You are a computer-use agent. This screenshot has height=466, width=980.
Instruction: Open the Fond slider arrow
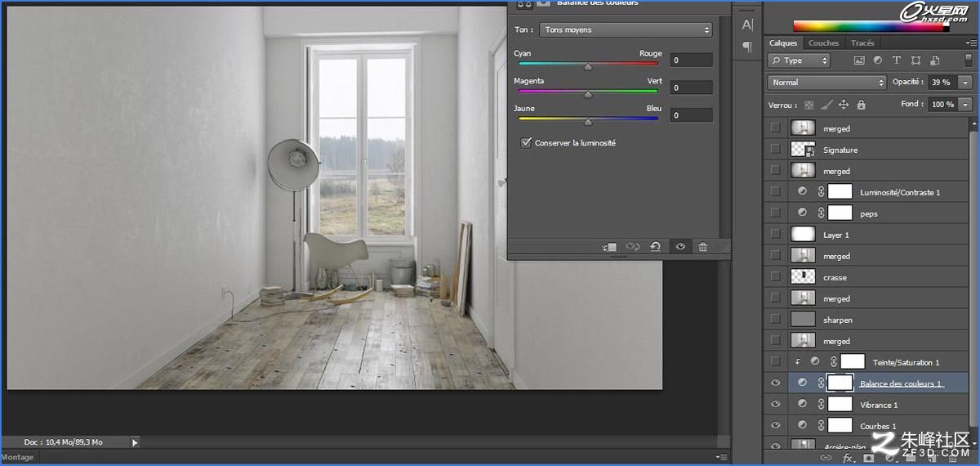click(966, 105)
